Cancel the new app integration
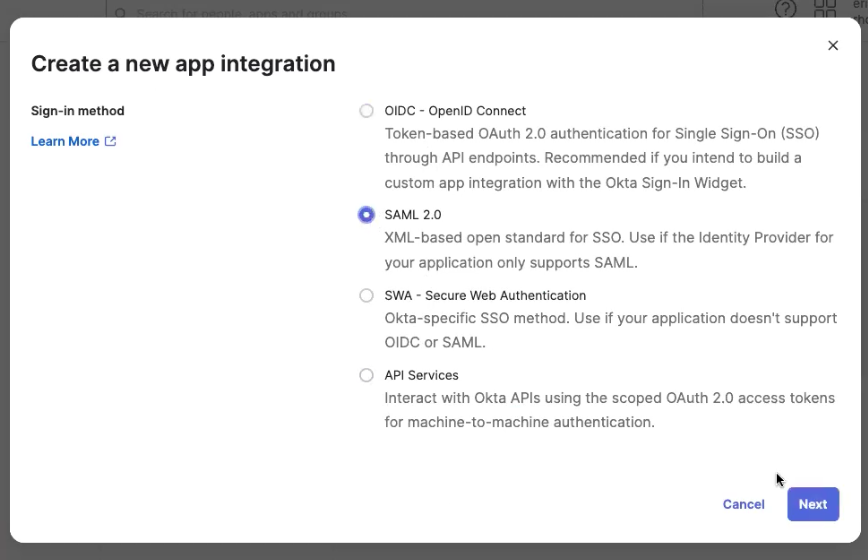This screenshot has width=868, height=560. tap(743, 504)
